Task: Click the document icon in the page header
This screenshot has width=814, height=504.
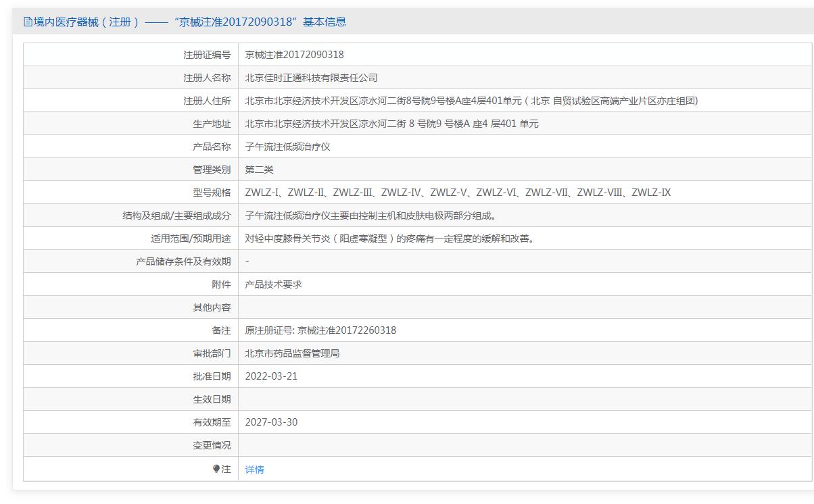Action: click(x=28, y=22)
